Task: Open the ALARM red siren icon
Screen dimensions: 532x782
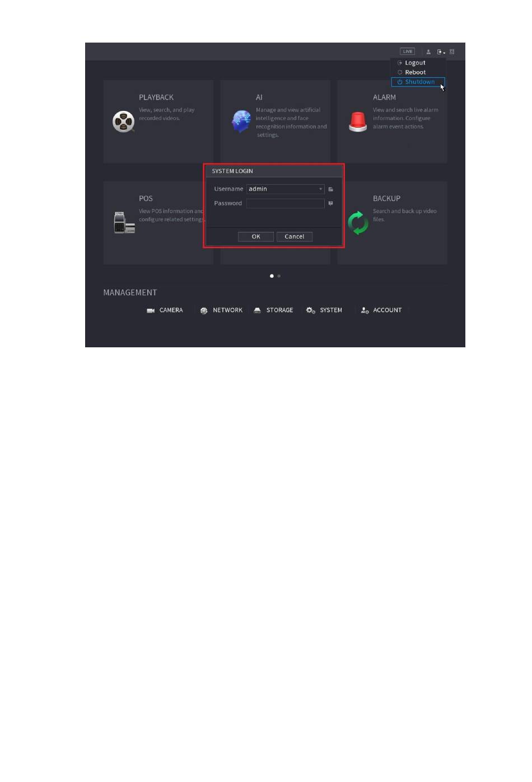Action: (357, 122)
